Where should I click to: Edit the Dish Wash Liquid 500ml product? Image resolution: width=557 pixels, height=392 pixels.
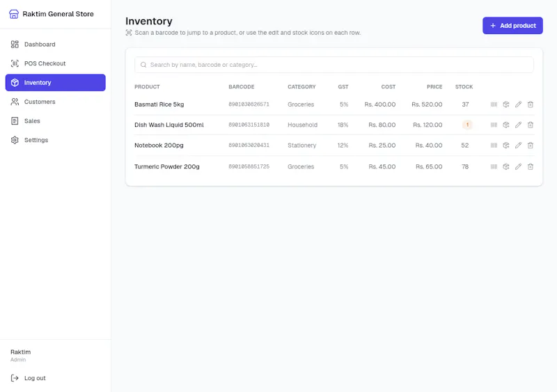point(518,125)
